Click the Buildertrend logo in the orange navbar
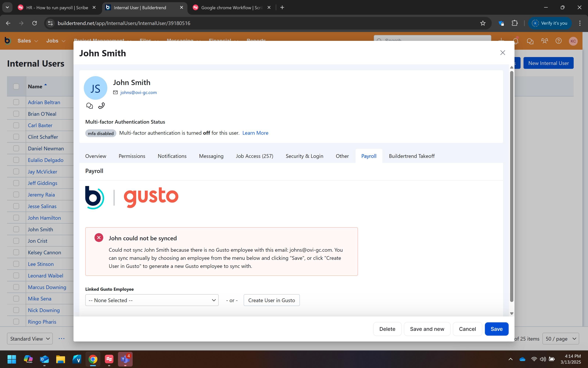This screenshot has height=368, width=588. [x=8, y=41]
